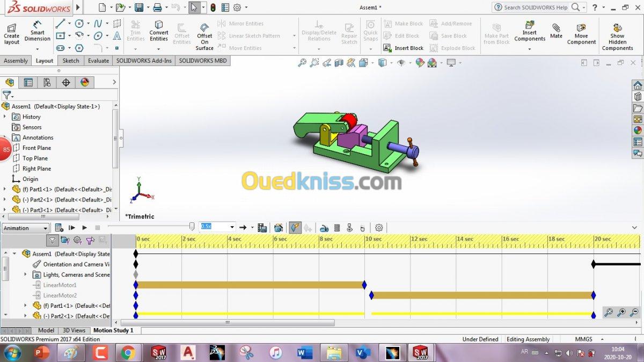Screen dimensions: 644x362
Task: Click Convert Entities tool
Action: click(x=159, y=32)
